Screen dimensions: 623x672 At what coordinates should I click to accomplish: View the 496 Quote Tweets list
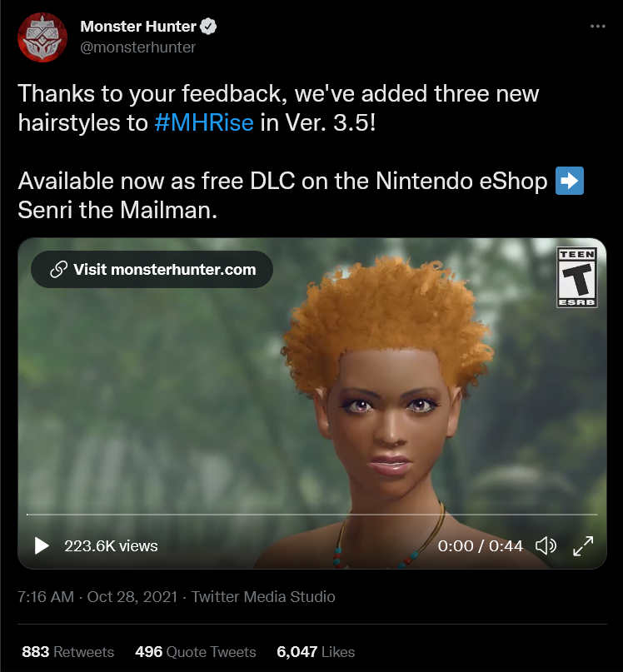pyautogui.click(x=196, y=652)
